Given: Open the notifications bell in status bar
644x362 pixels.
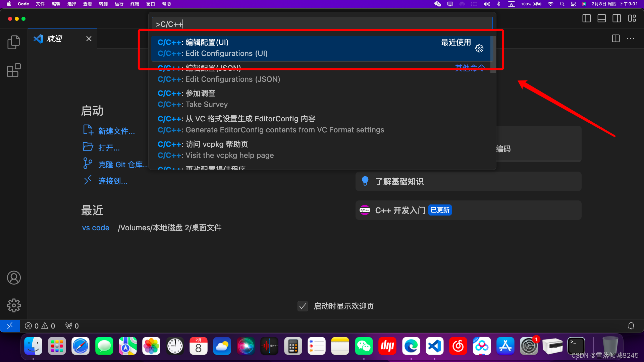Looking at the screenshot, I should coord(631,326).
